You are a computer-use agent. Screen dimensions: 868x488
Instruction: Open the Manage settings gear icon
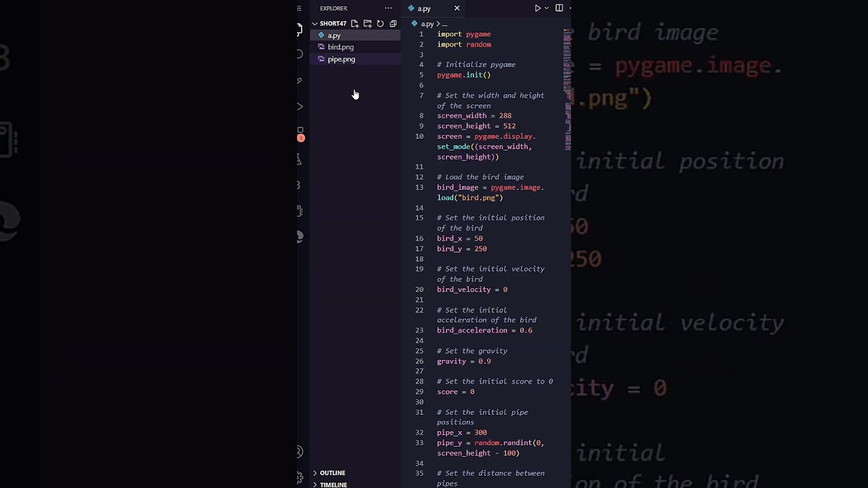pyautogui.click(x=300, y=477)
